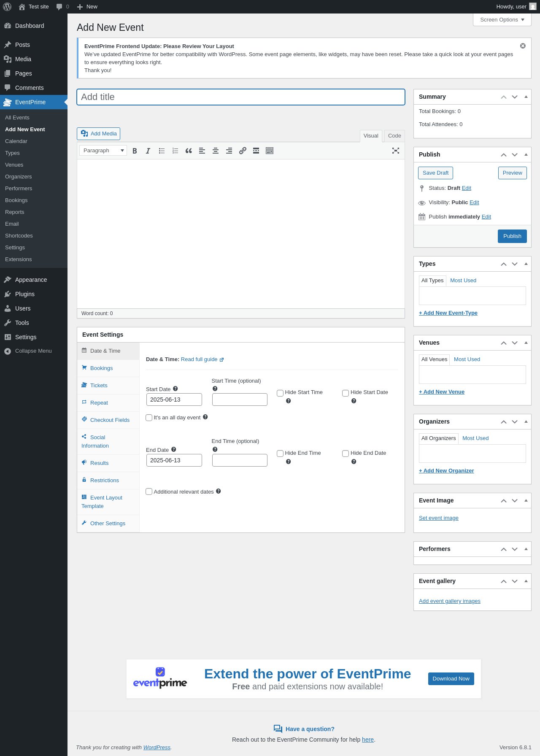Select the Most Used types tab
This screenshot has width=540, height=756.
pos(463,281)
